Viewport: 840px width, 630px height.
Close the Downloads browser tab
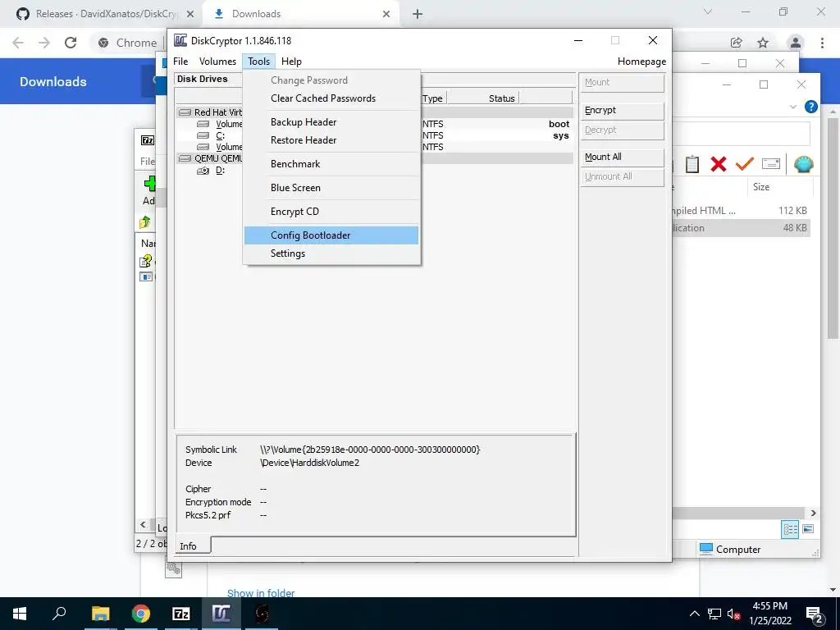coord(386,15)
